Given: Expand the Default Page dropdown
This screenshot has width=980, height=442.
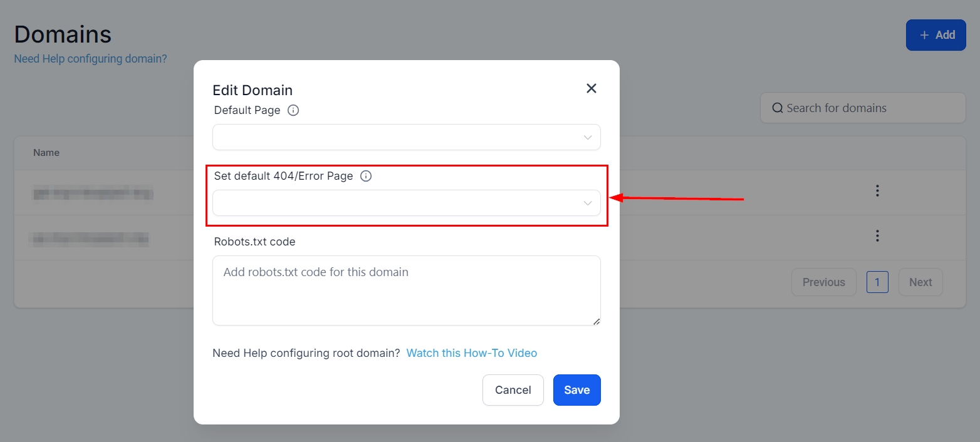Looking at the screenshot, I should 406,137.
